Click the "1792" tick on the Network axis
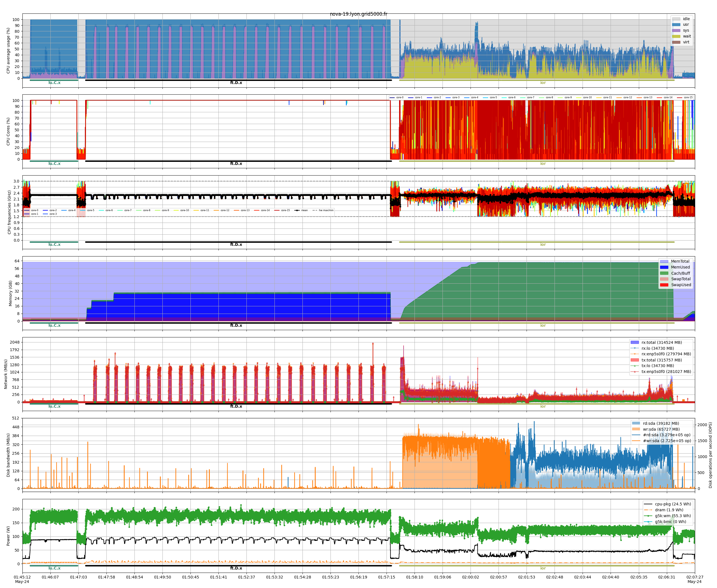The image size is (717, 588). (15, 350)
